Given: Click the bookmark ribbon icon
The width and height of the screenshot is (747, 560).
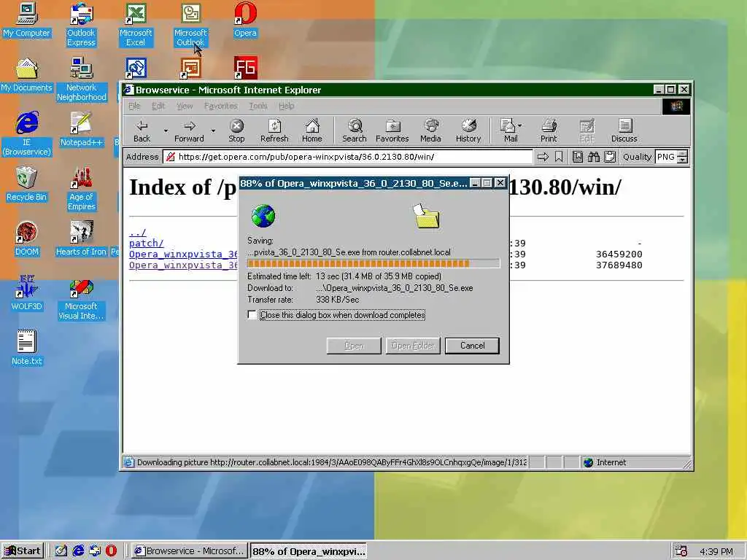Looking at the screenshot, I should coord(559,157).
